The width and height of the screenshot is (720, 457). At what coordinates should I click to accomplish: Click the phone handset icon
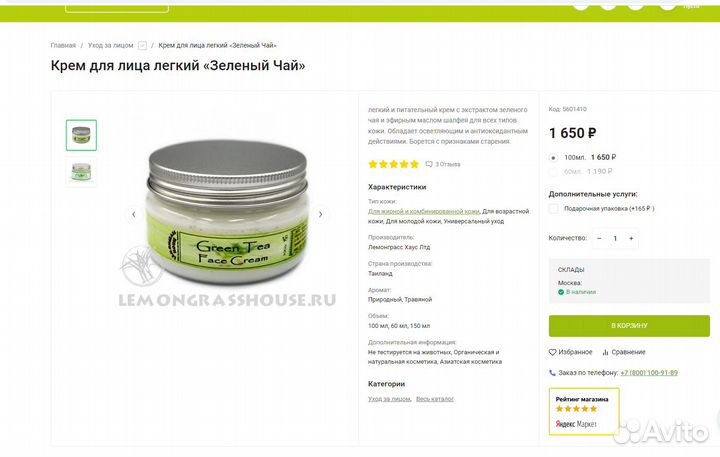552,373
